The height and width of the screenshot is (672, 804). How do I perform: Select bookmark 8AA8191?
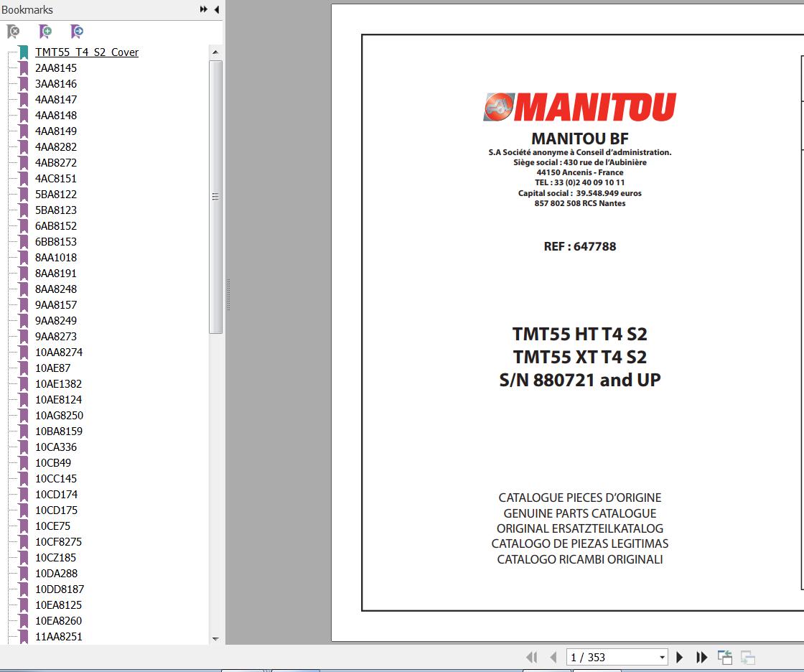pyautogui.click(x=56, y=274)
